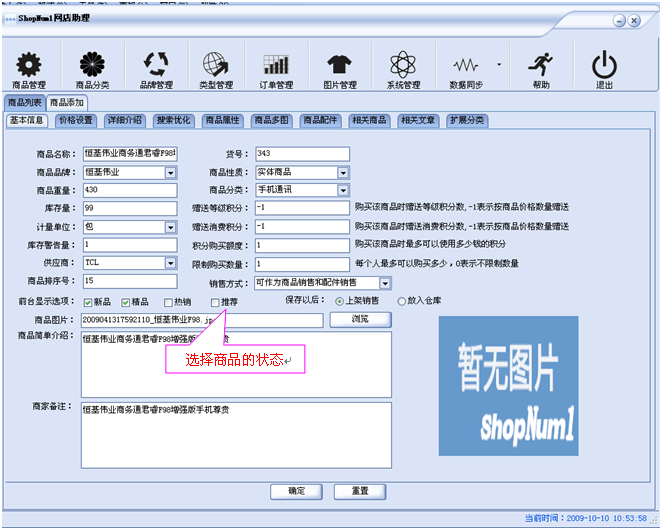Open the 计量单位 dropdown list
The image size is (660, 528).
[171, 226]
